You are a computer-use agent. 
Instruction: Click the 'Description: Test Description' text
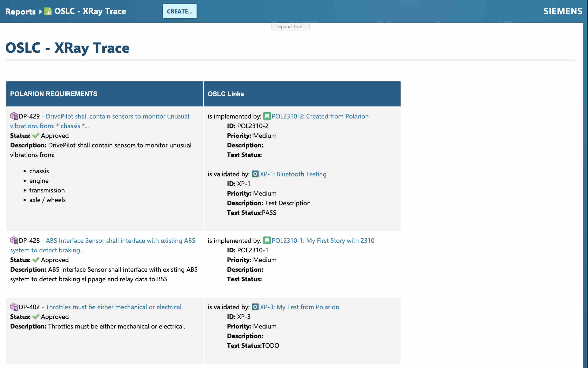click(x=268, y=203)
